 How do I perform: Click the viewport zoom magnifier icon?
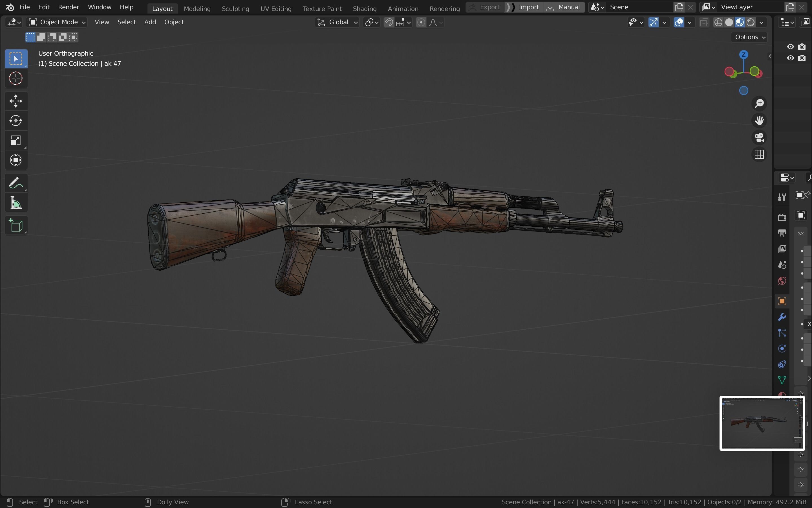point(759,104)
